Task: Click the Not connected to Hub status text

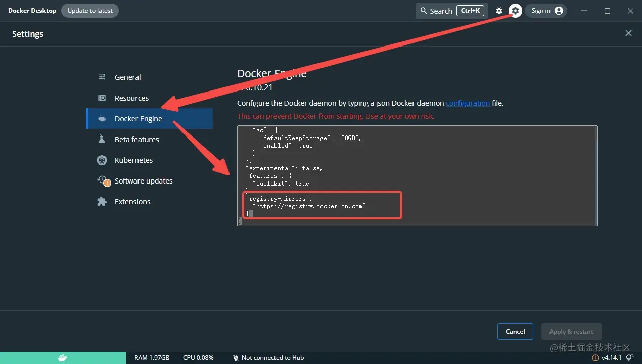Action: pos(272,358)
